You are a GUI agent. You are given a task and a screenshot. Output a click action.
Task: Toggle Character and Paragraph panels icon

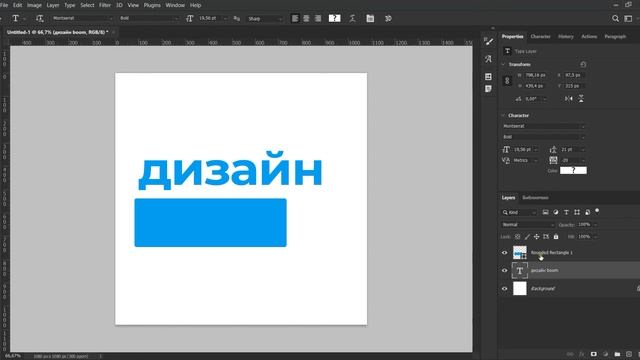(370, 18)
